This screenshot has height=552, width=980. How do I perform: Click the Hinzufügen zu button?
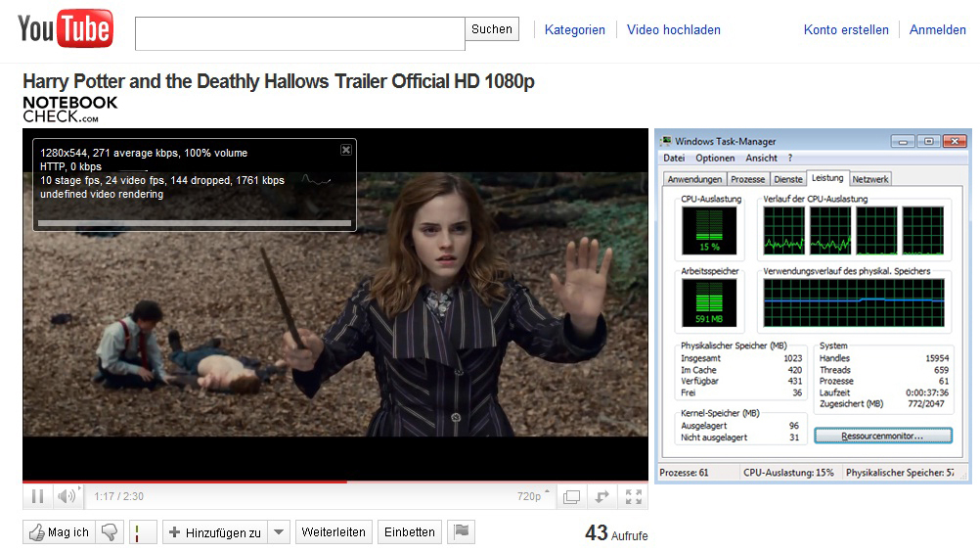tap(215, 532)
